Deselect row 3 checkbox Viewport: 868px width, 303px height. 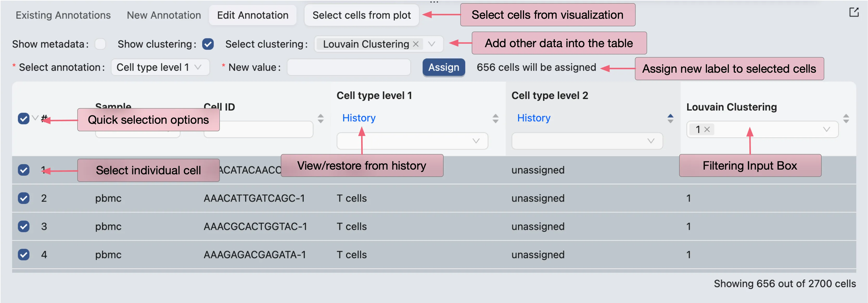24,226
